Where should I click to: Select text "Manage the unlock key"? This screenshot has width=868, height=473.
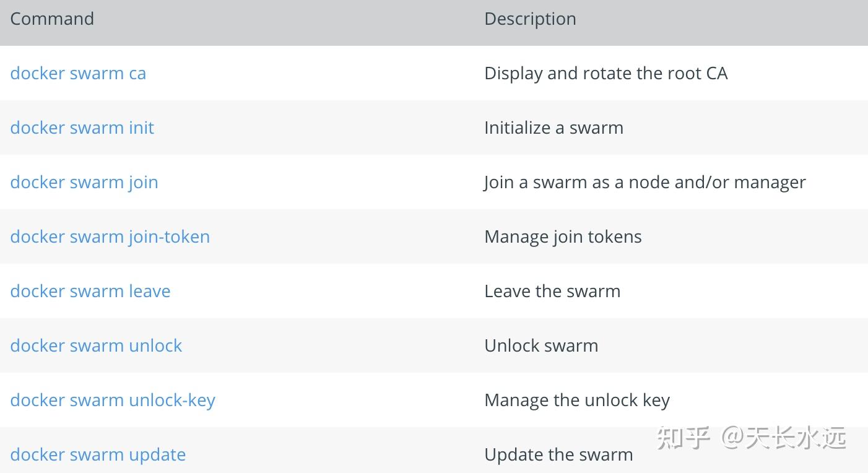pyautogui.click(x=577, y=400)
